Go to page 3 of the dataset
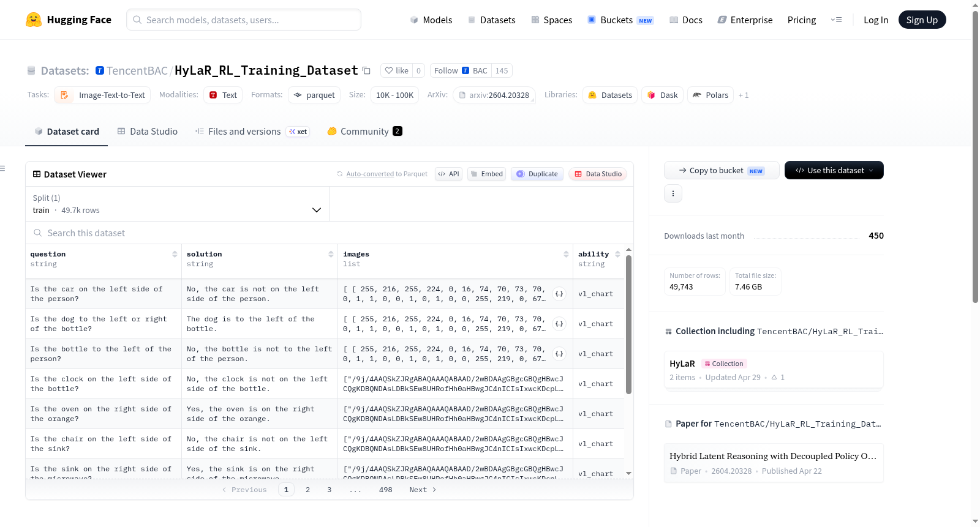 (x=330, y=490)
